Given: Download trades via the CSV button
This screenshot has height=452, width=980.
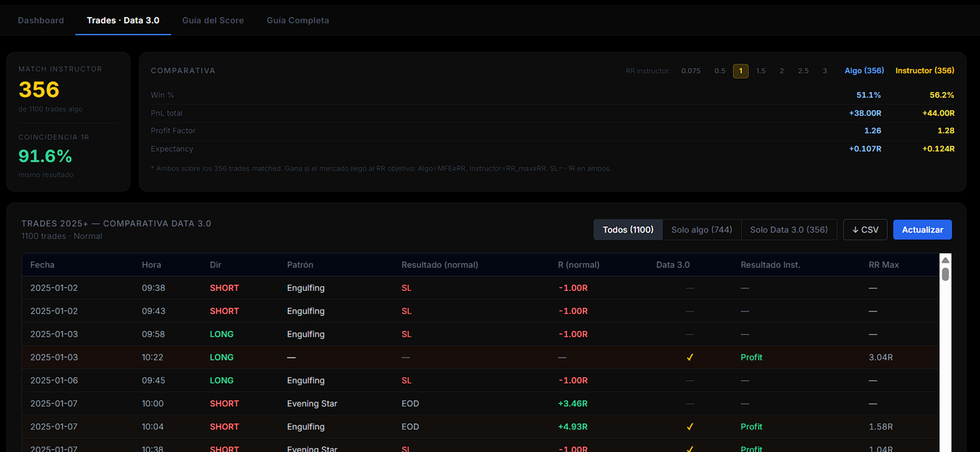Looking at the screenshot, I should [865, 229].
